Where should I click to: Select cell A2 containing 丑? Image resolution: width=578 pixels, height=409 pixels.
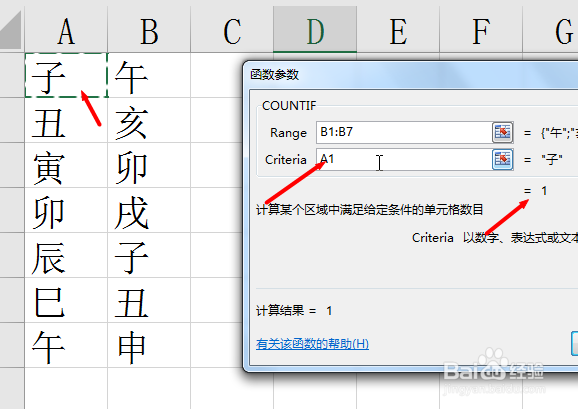[x=66, y=120]
